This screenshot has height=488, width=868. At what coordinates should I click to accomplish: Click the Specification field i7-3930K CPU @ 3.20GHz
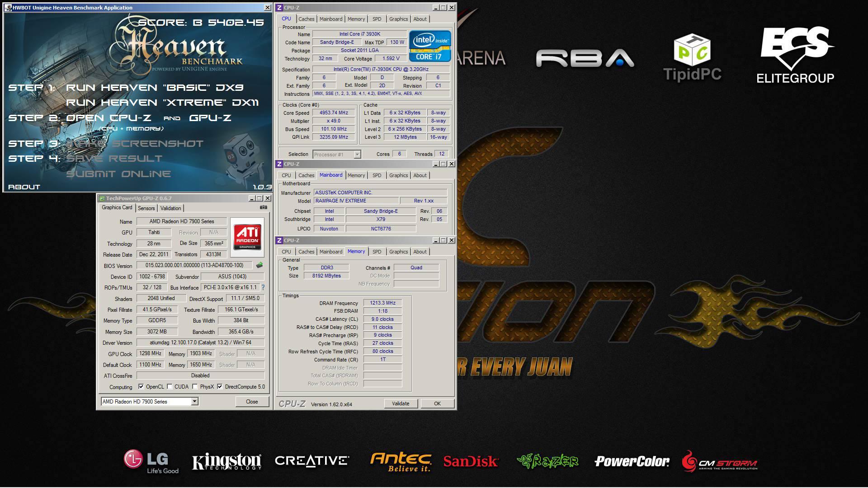pos(381,70)
